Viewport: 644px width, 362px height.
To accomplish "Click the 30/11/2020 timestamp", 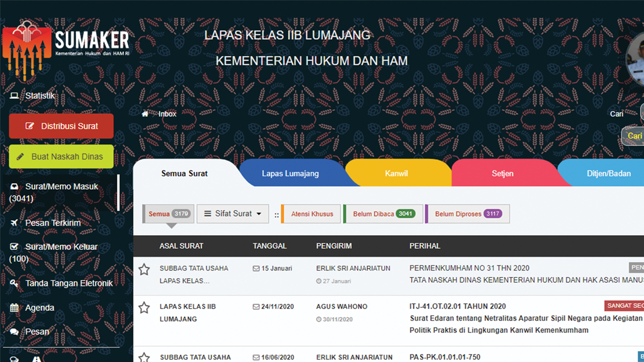I will tap(334, 319).
